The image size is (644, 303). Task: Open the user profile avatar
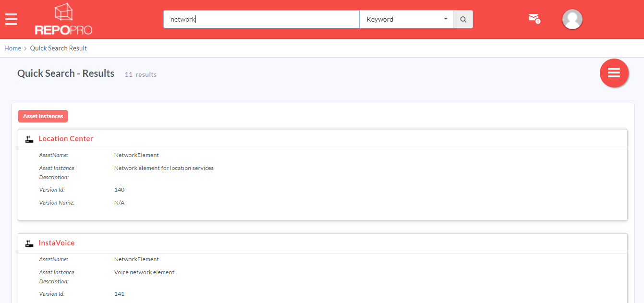pyautogui.click(x=572, y=19)
